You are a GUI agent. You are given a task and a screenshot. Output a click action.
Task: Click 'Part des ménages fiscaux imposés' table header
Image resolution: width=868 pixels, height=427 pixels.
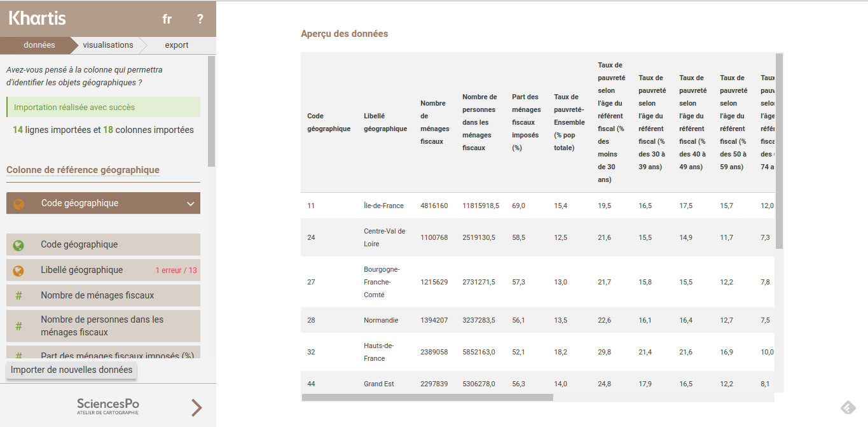pos(525,122)
